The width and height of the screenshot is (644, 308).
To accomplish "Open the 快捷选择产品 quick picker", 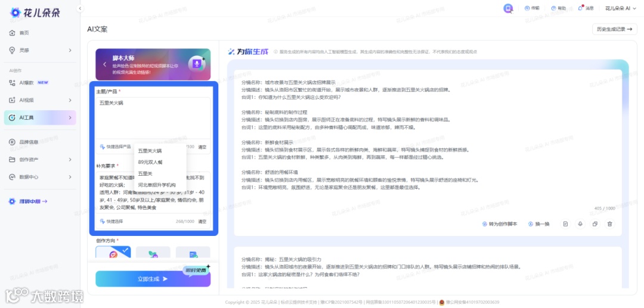I will click(x=116, y=147).
